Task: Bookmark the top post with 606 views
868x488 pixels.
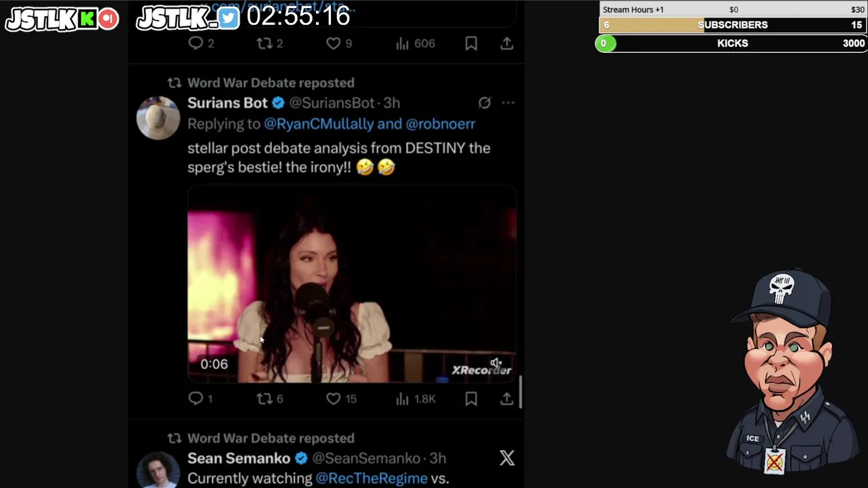Action: pos(471,43)
